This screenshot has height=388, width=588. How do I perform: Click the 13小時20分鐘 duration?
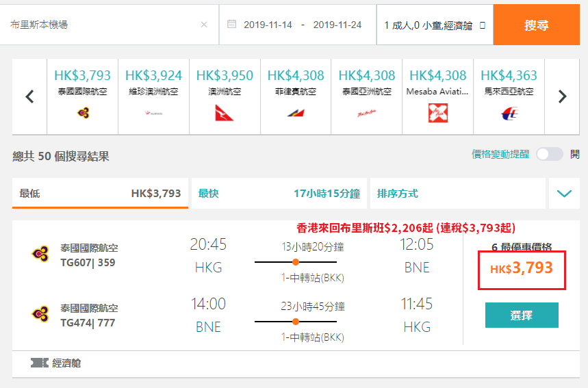(313, 247)
